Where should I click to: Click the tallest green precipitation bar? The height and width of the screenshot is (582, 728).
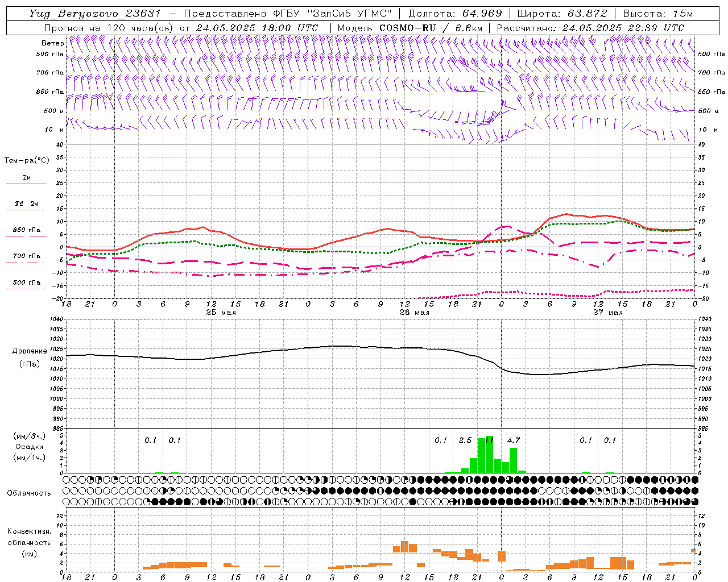tap(489, 455)
